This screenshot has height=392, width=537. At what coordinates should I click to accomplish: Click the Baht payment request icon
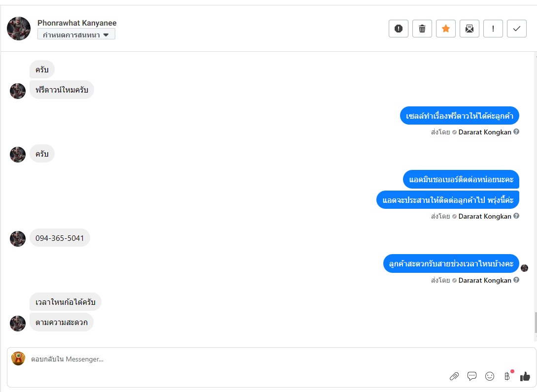(507, 376)
